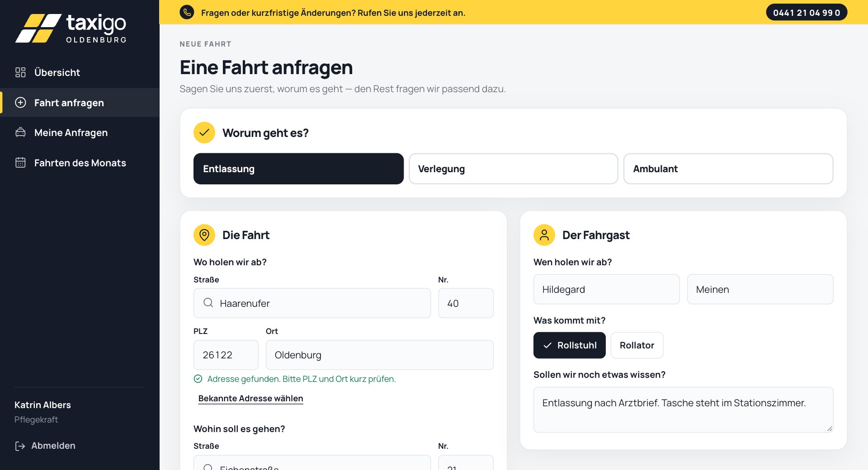868x470 pixels.
Task: Select Fahrt anfragen in the sidebar
Action: [x=80, y=103]
